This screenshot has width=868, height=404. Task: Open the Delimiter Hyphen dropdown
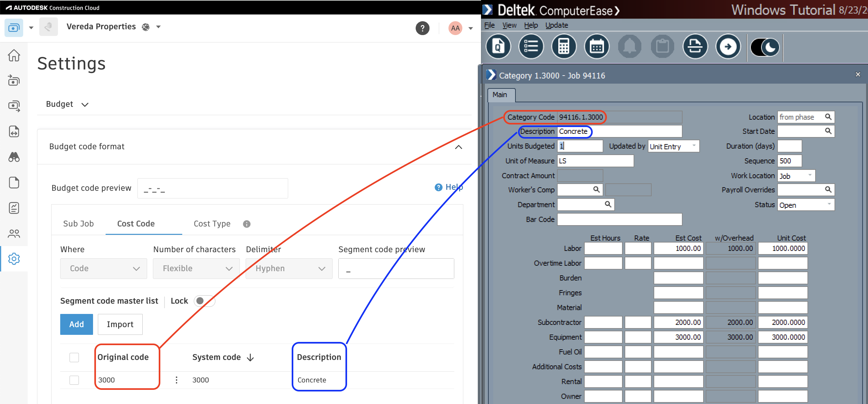point(289,269)
